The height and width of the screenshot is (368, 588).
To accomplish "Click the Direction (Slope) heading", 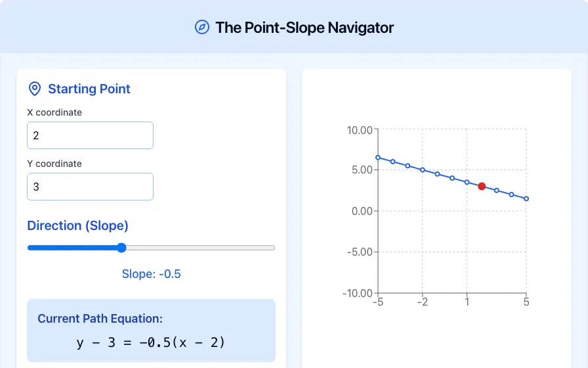I will [x=77, y=225].
